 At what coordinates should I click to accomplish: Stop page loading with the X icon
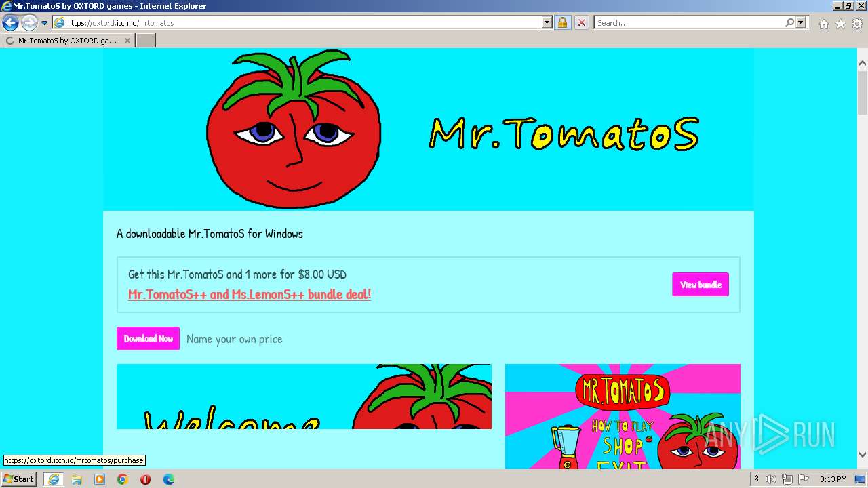pos(582,23)
